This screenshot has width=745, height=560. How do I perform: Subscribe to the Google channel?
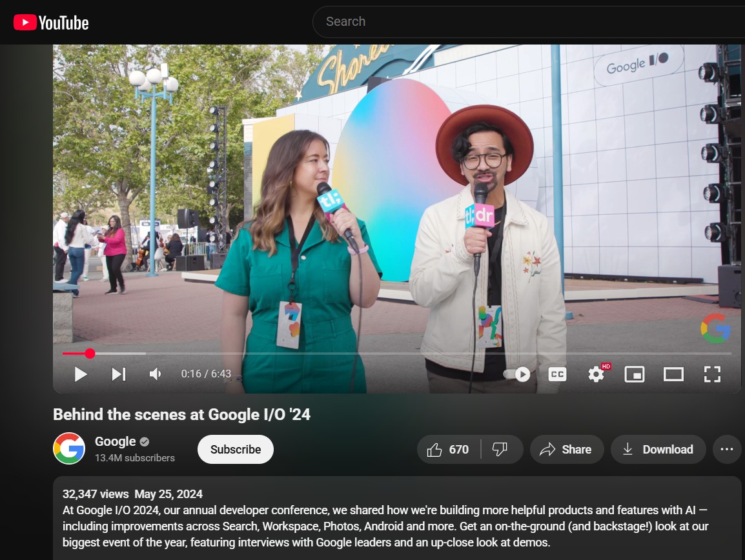[235, 449]
